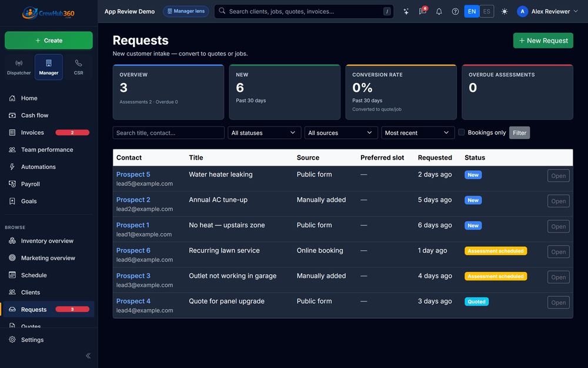This screenshot has height=368, width=588.
Task: Toggle light theme sun icon
Action: point(505,12)
